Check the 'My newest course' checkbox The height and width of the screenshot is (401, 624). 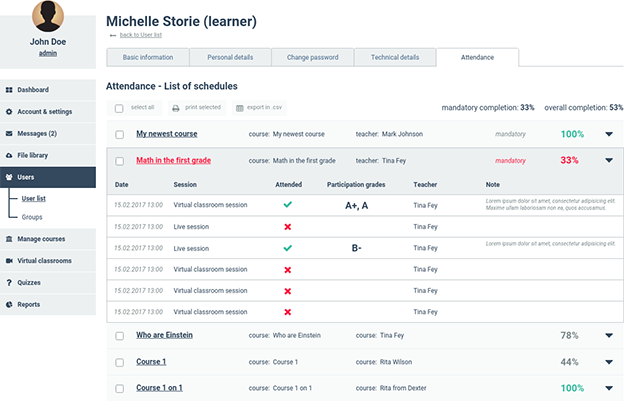119,134
